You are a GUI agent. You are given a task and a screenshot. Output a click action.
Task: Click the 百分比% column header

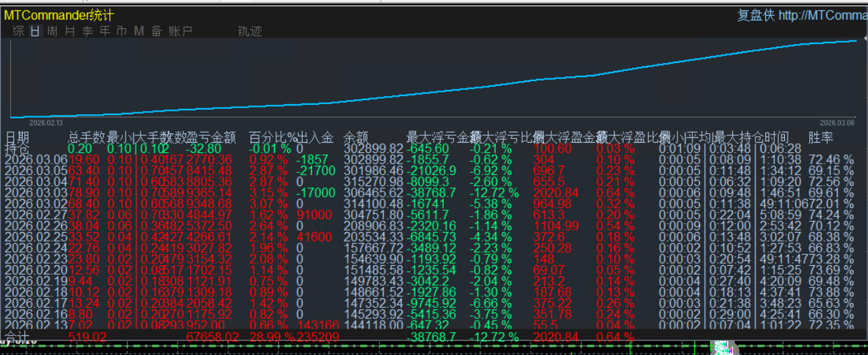click(273, 137)
